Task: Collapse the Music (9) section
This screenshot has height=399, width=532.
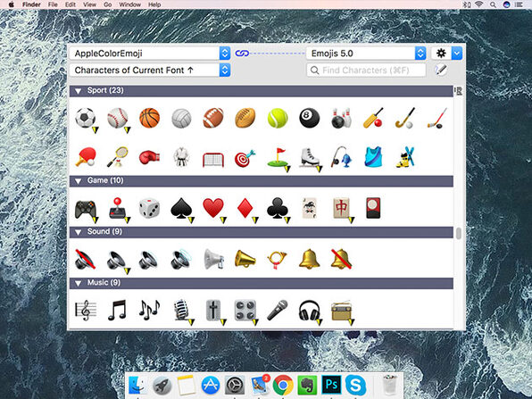Action: coord(78,283)
